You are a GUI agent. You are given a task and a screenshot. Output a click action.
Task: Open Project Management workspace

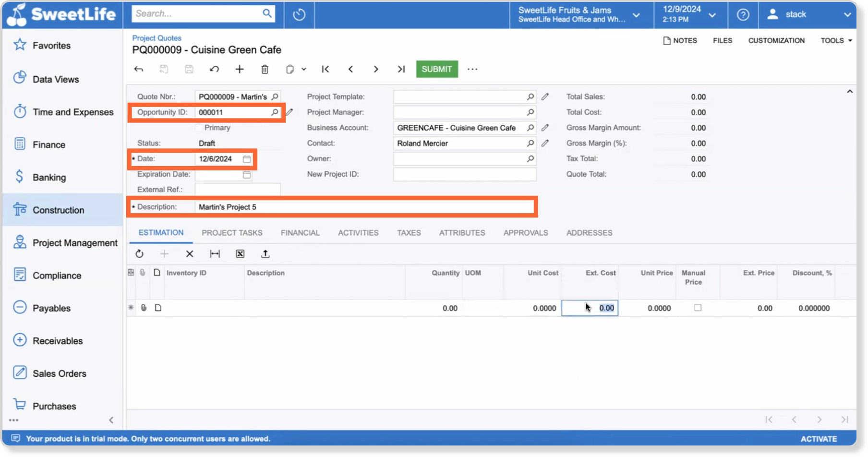click(62, 242)
